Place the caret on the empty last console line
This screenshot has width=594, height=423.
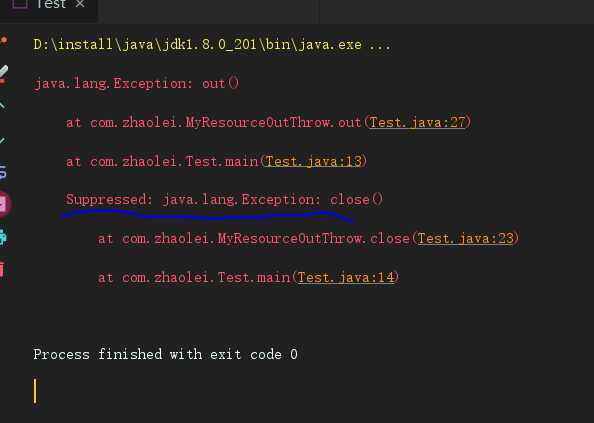coord(36,391)
